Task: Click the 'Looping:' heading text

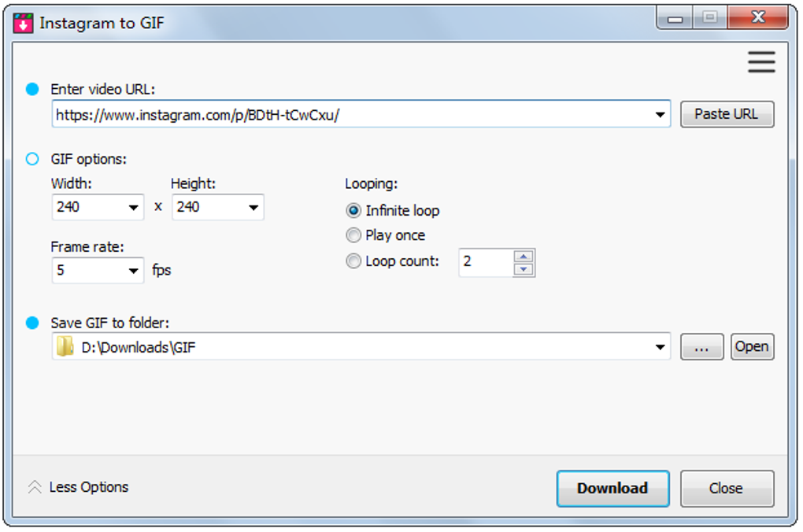Action: coord(372,183)
